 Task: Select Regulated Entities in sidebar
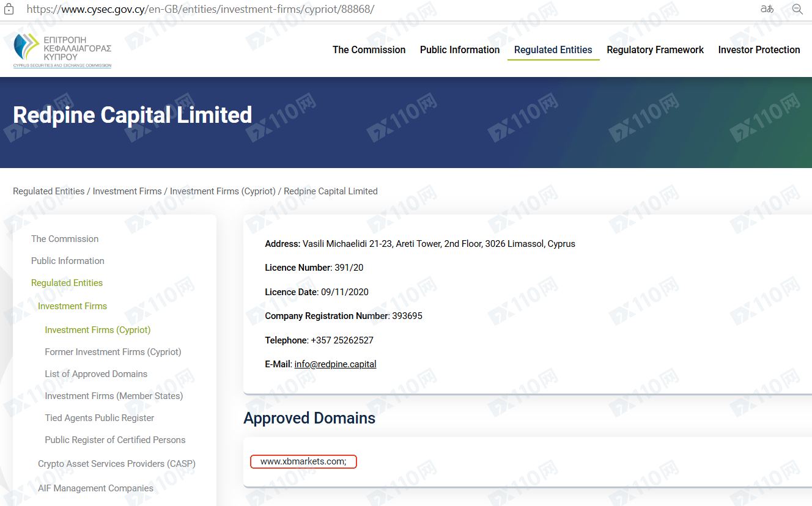[67, 283]
